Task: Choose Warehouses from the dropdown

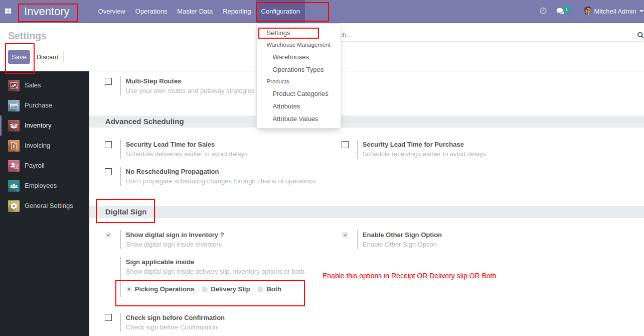Action: pos(291,57)
